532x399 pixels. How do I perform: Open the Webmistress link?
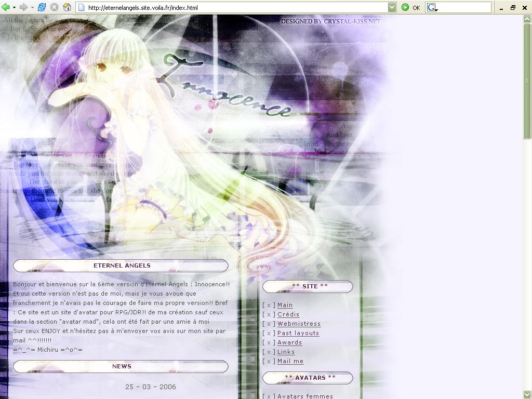(x=299, y=324)
